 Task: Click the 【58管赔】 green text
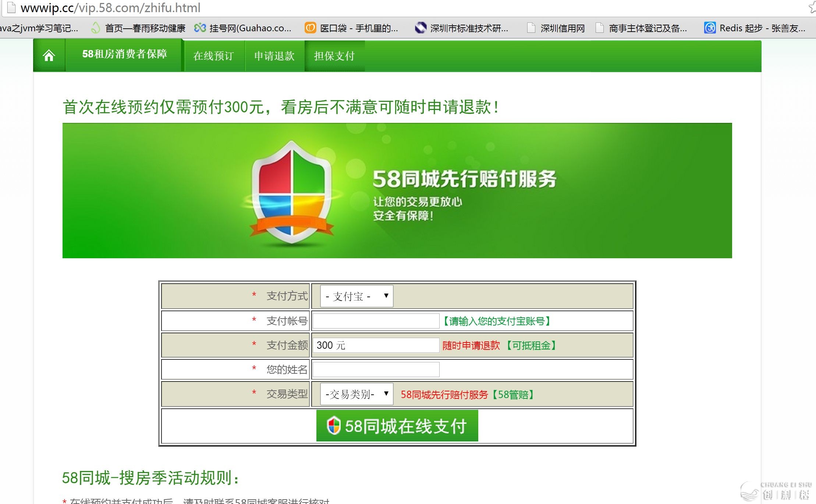tap(514, 395)
